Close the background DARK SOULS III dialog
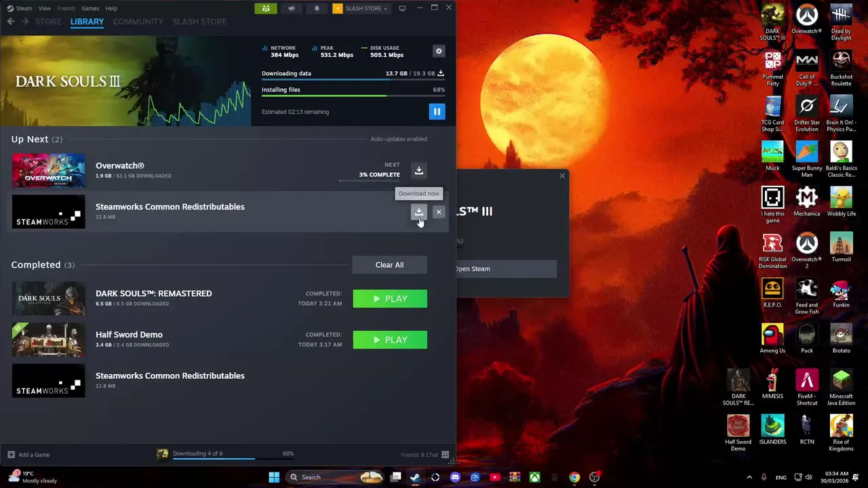The height and width of the screenshot is (488, 868). pos(562,176)
